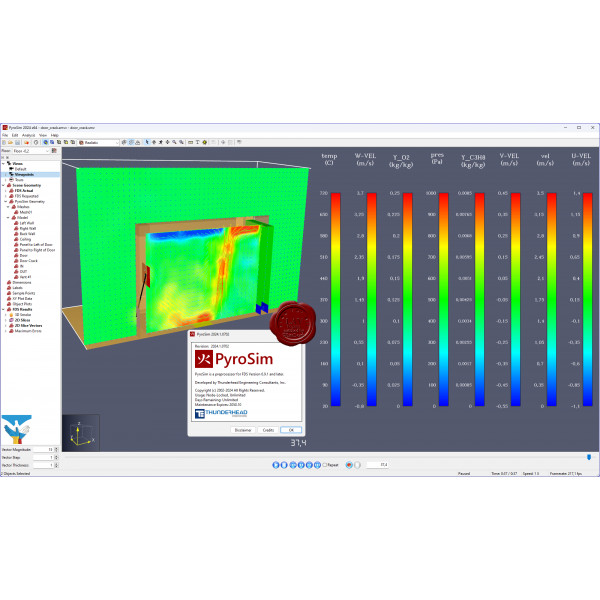Expand the 2D Slices tree node

tap(6, 320)
